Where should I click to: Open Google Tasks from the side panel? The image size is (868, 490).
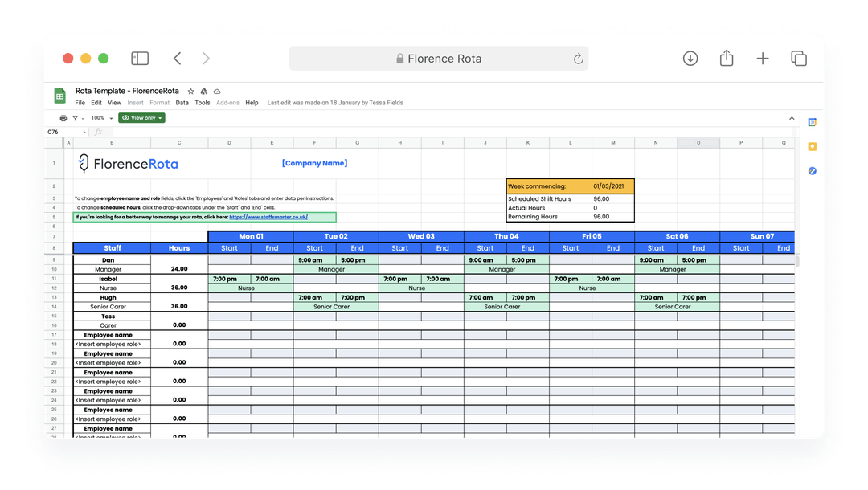point(813,170)
